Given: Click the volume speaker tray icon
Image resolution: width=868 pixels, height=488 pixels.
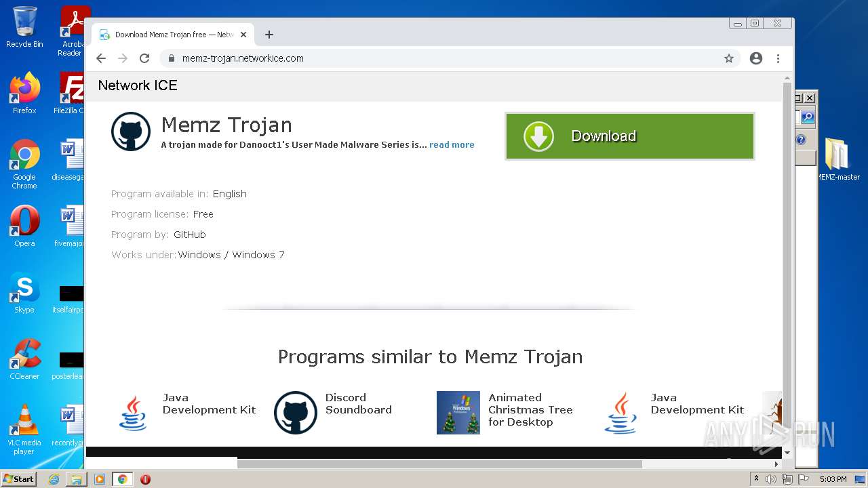Looking at the screenshot, I should 771,479.
